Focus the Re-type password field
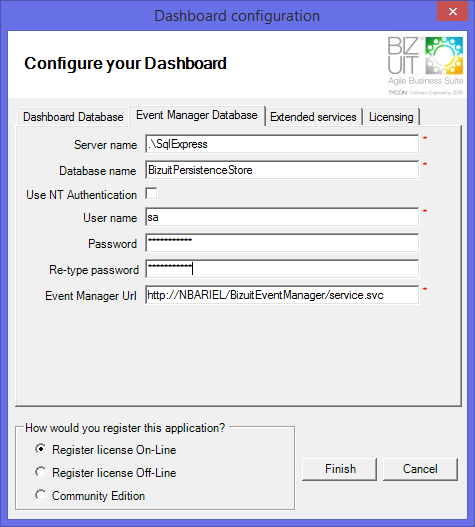 (x=282, y=269)
